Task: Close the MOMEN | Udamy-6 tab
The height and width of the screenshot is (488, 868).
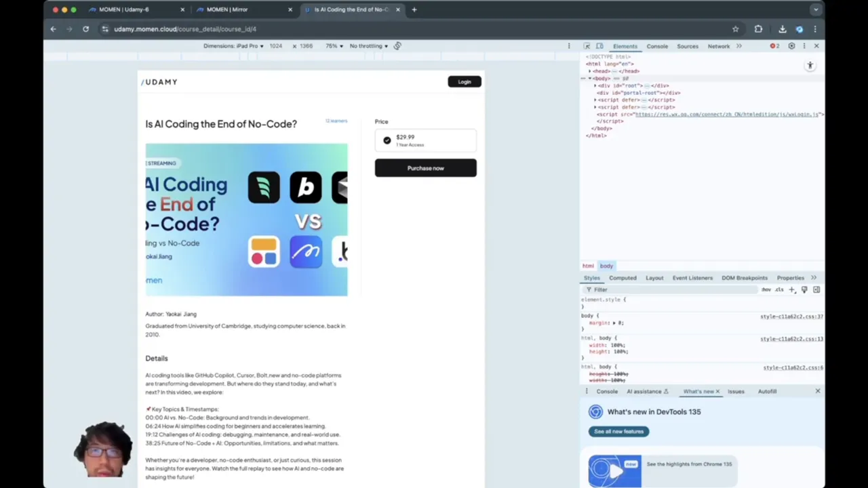Action: [x=182, y=9]
